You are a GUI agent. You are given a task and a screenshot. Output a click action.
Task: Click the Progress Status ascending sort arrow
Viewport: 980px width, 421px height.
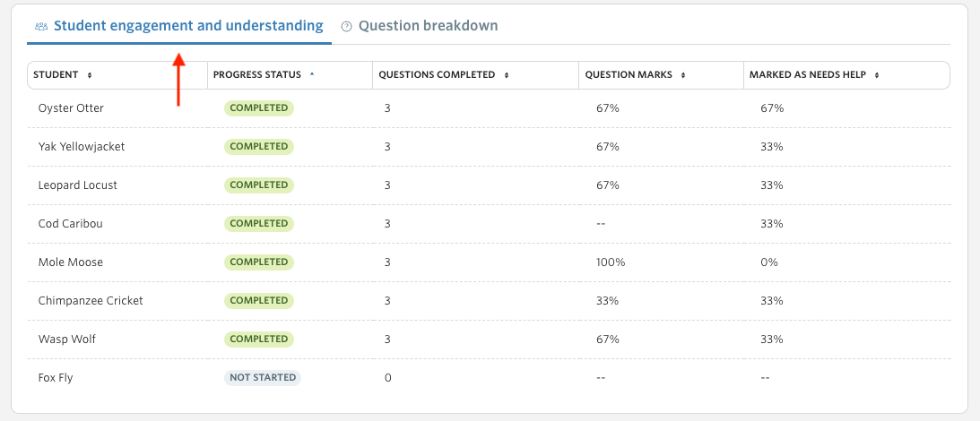[x=312, y=74]
